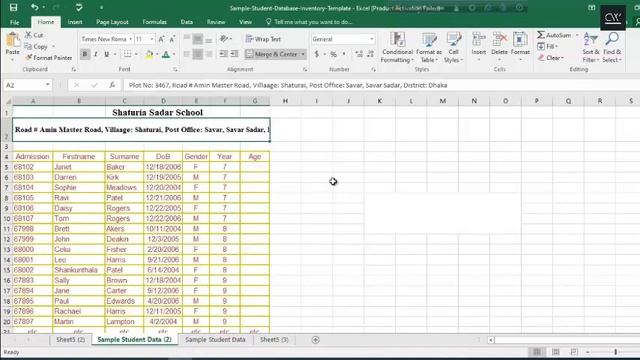Apply the Font Color A

(x=166, y=54)
